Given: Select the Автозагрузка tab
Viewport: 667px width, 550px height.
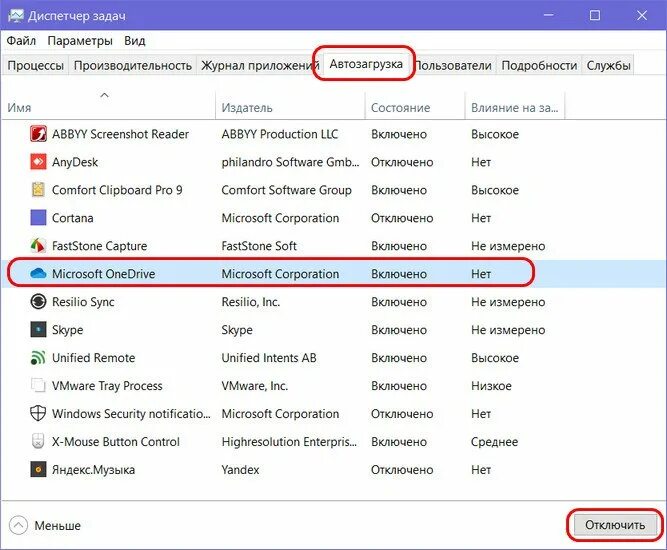Looking at the screenshot, I should [x=366, y=64].
